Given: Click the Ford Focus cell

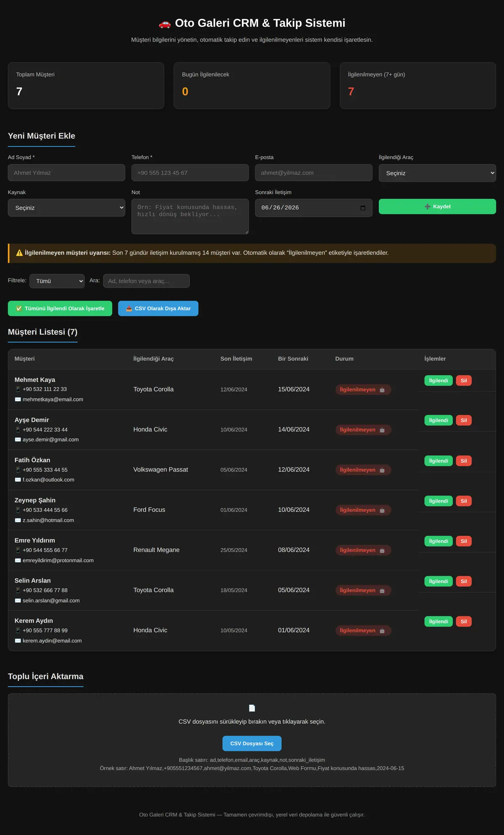Looking at the screenshot, I should pos(150,510).
